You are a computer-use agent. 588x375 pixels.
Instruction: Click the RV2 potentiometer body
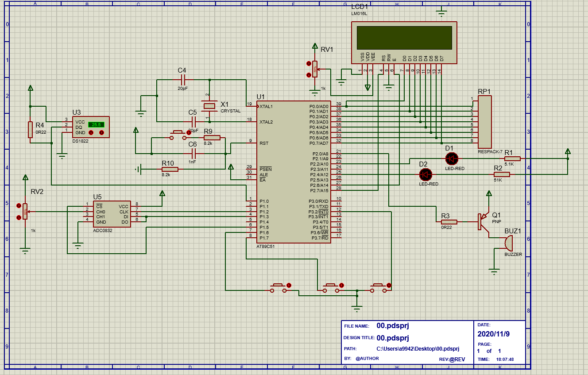pos(25,212)
